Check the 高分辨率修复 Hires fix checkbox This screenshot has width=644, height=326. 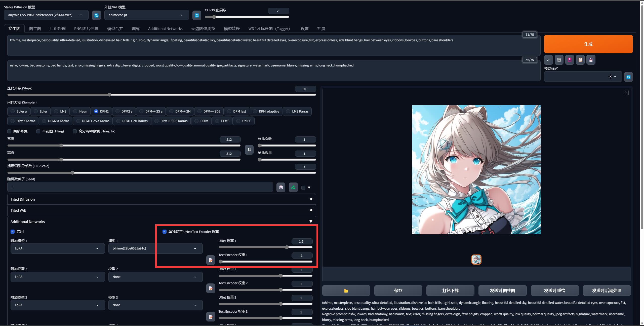(x=75, y=131)
